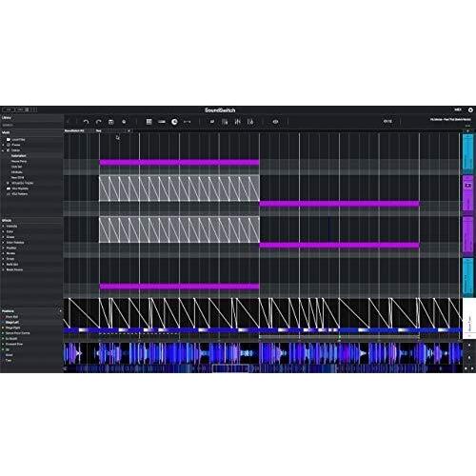Toggle the eye visibility icon in toolbar
The height and width of the screenshot is (476, 476).
[275, 122]
